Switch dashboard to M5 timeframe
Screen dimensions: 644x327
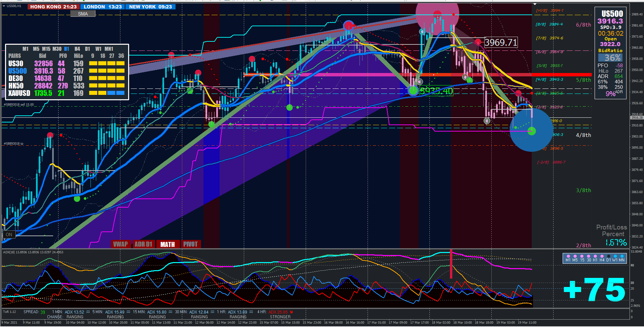tap(36, 49)
